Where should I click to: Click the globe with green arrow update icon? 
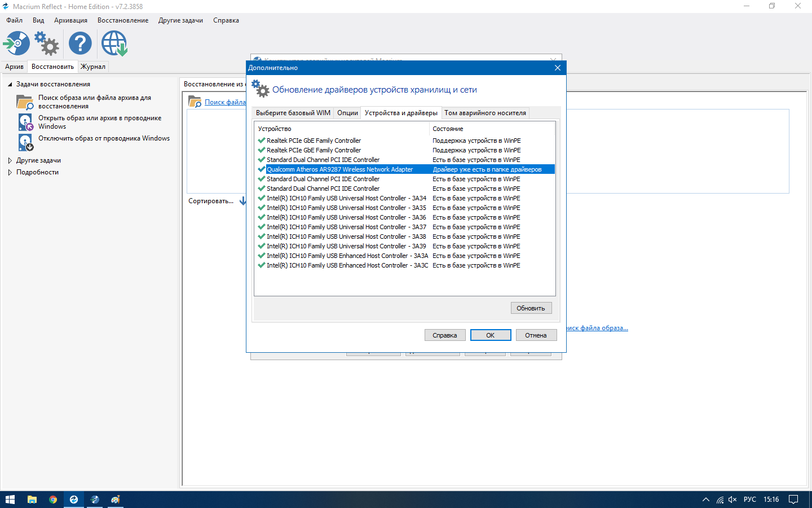[x=114, y=43]
